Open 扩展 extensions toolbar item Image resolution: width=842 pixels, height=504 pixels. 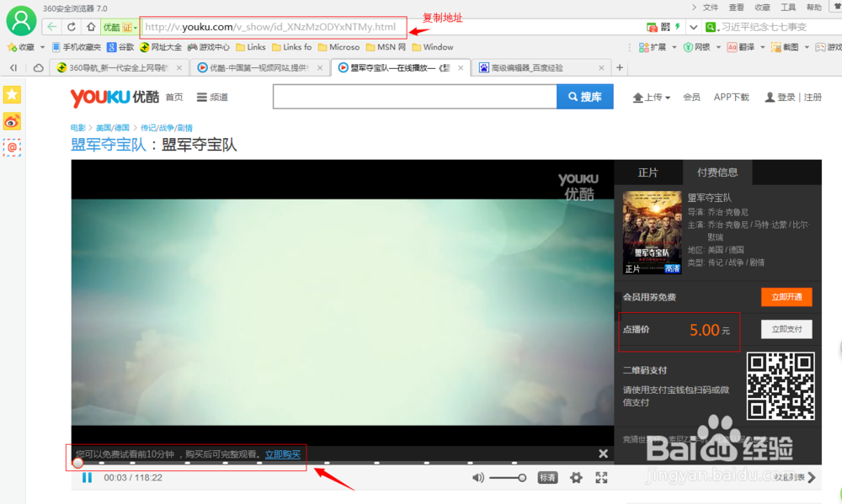tap(653, 47)
